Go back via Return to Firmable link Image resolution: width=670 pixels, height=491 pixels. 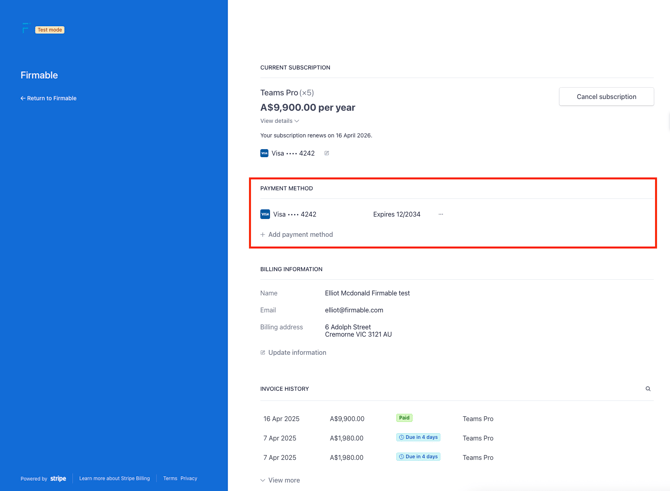tap(49, 98)
